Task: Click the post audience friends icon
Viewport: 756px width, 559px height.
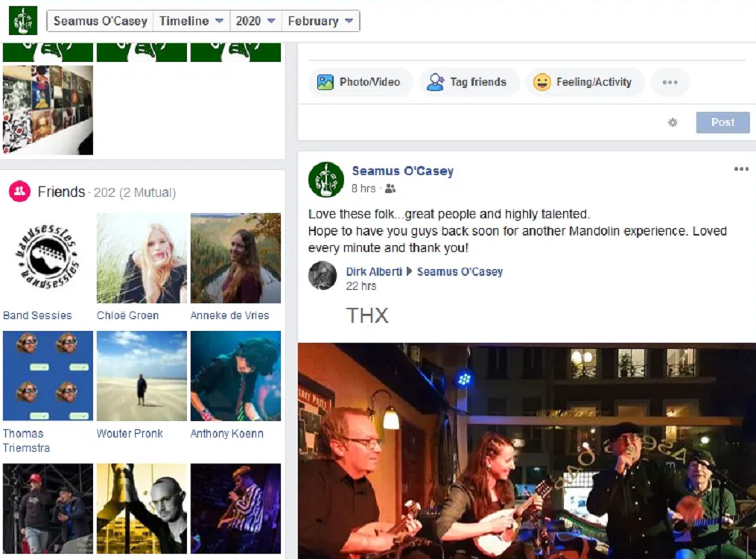Action: (390, 189)
